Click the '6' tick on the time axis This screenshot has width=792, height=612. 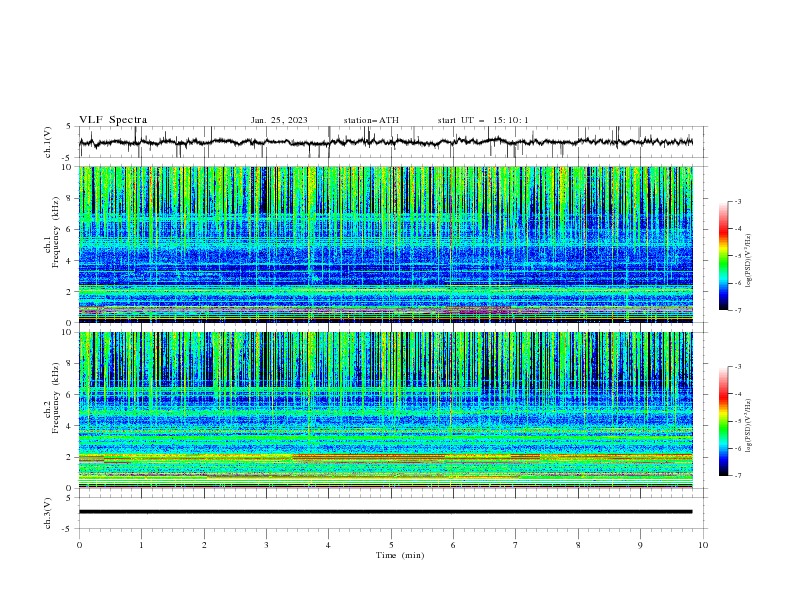(453, 545)
